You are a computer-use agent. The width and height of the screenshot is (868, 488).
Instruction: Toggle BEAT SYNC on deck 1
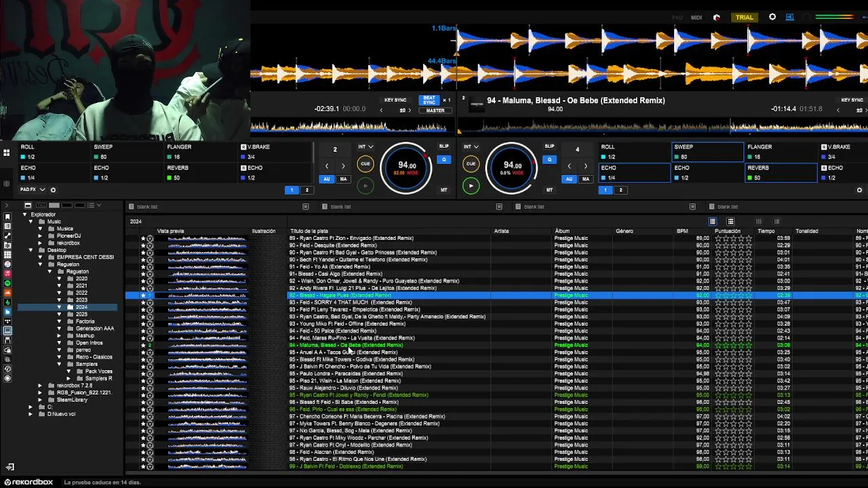tap(429, 100)
